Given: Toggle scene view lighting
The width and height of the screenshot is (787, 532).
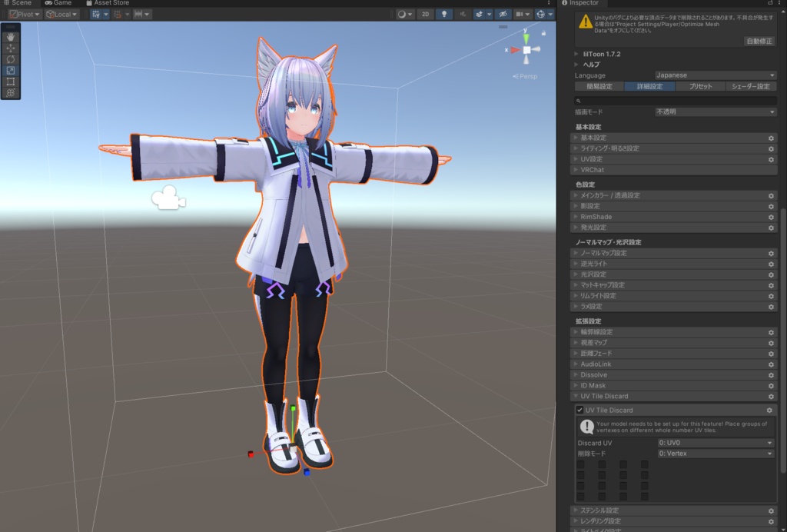Looking at the screenshot, I should click(445, 13).
